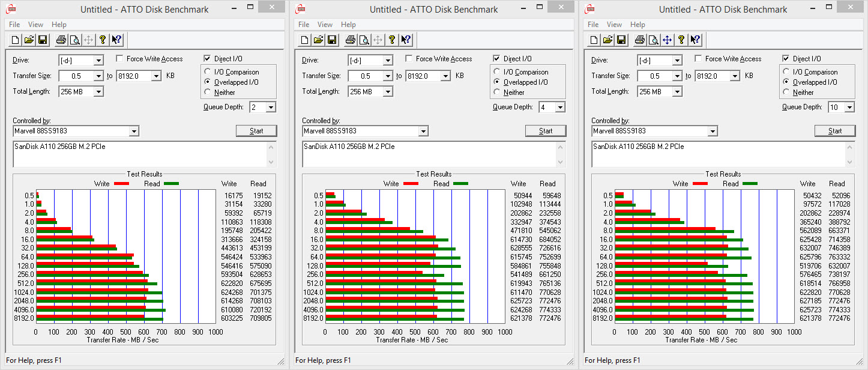
Task: Open Queue Depth dropdown showing value 10
Action: (849, 108)
